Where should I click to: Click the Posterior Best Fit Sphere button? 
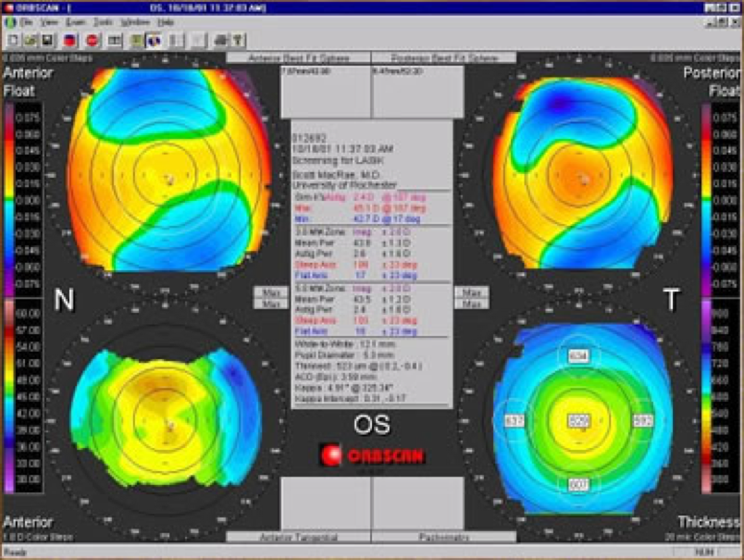(x=443, y=58)
